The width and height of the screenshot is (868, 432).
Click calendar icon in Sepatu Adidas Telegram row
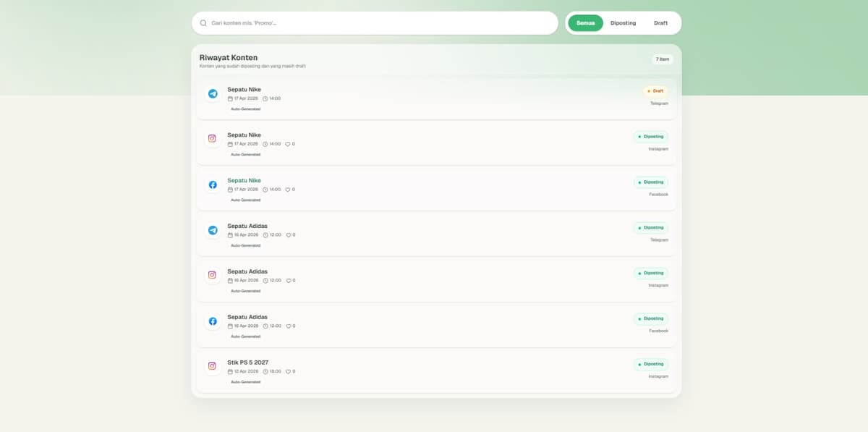click(230, 235)
